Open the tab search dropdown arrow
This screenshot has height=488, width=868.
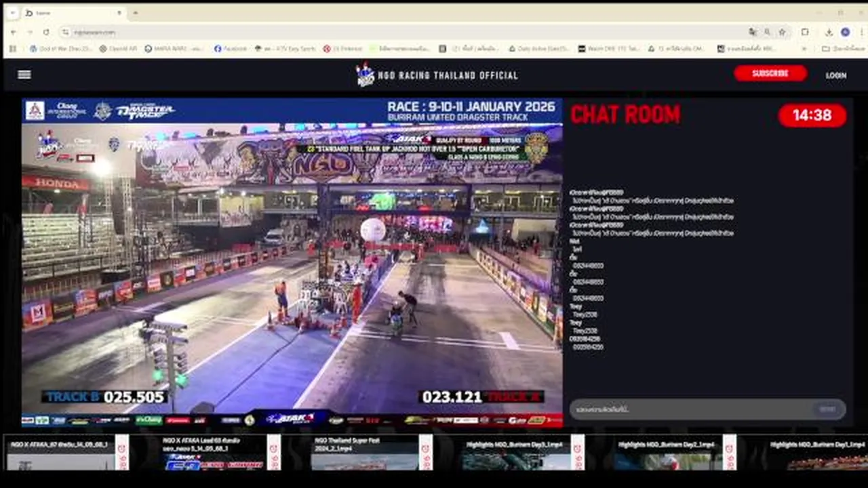(x=12, y=13)
